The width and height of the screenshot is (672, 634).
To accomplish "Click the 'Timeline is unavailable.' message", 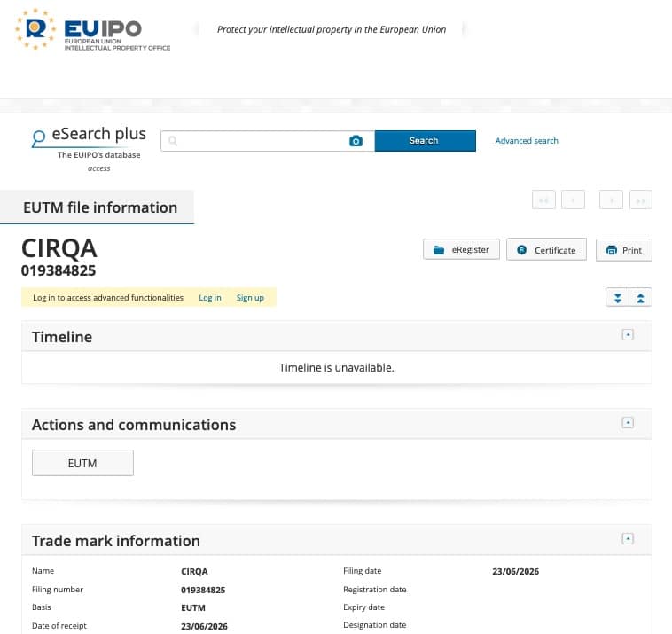I will click(x=336, y=367).
